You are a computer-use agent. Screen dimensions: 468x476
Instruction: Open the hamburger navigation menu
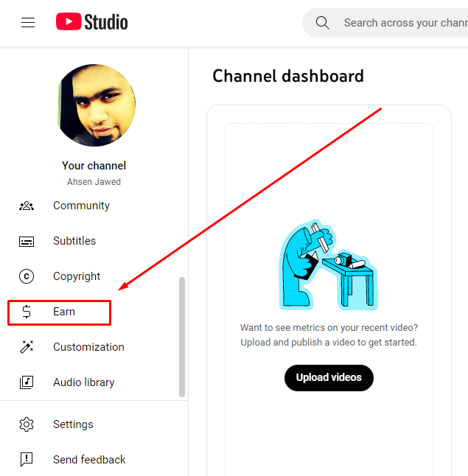[x=28, y=22]
